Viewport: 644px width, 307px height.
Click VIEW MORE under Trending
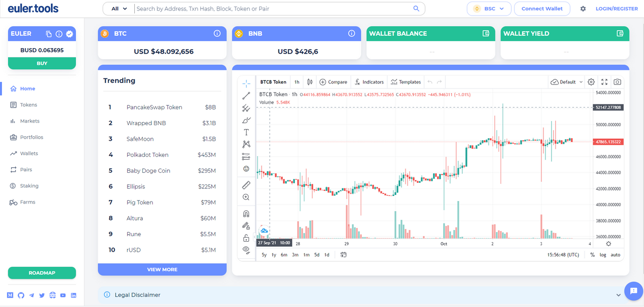click(x=162, y=269)
